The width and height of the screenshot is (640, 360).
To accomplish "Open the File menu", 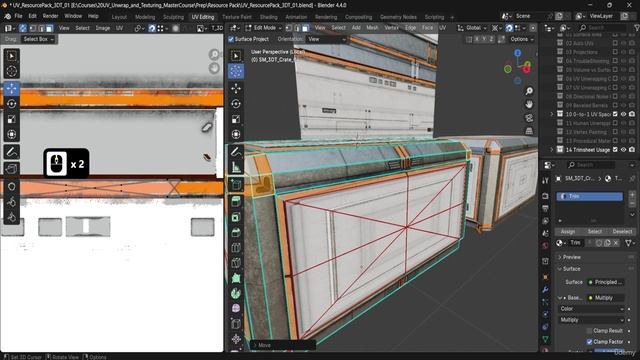I will click(18, 16).
